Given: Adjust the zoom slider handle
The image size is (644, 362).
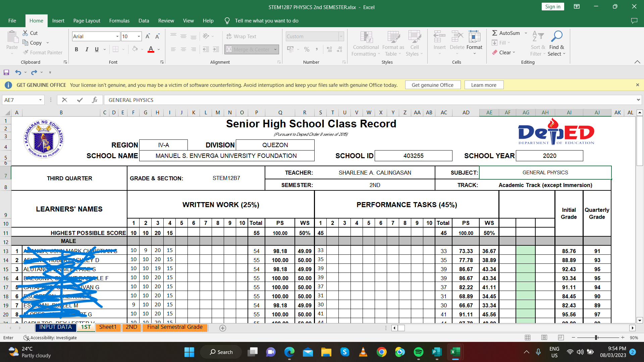Looking at the screenshot, I should pyautogui.click(x=596, y=338).
